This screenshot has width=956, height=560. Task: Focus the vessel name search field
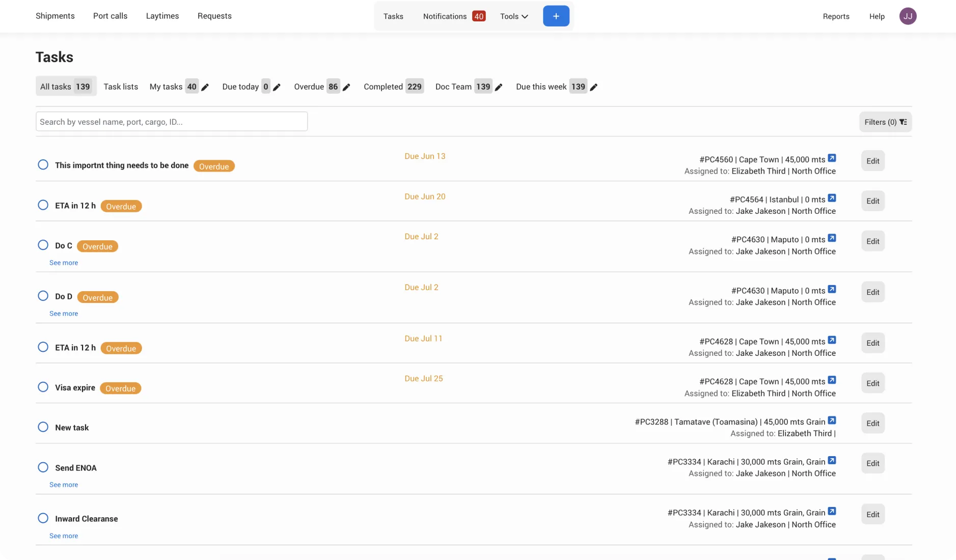172,122
